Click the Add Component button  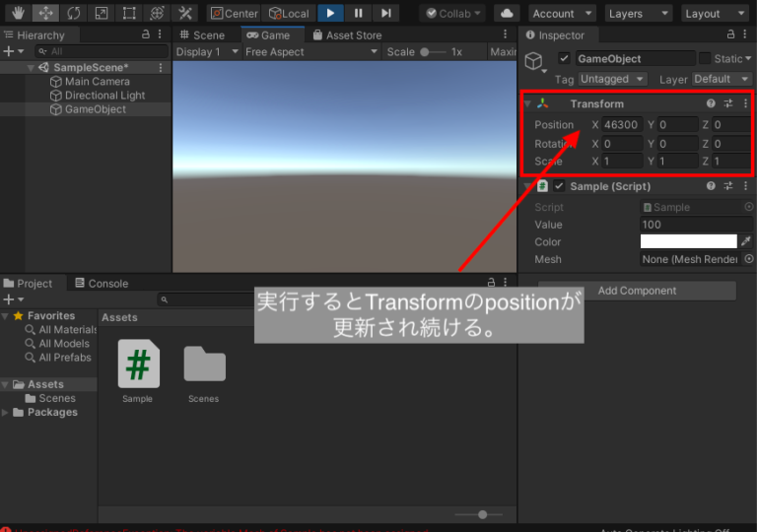(637, 291)
